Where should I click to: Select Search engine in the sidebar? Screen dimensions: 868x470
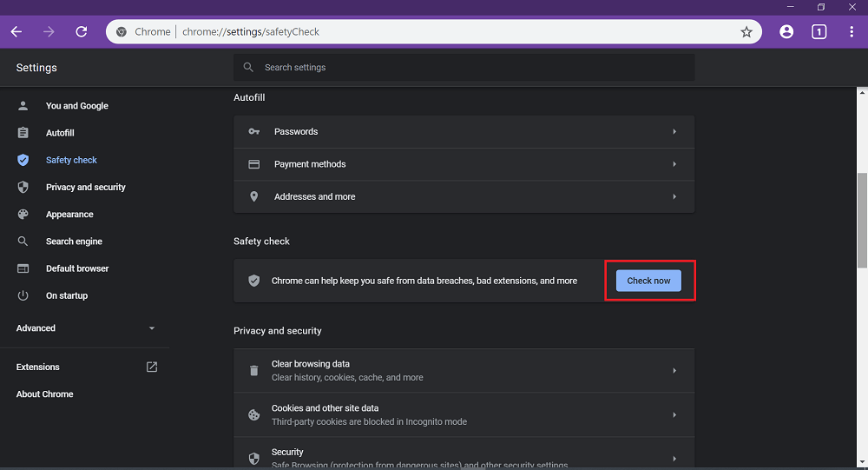[74, 242]
